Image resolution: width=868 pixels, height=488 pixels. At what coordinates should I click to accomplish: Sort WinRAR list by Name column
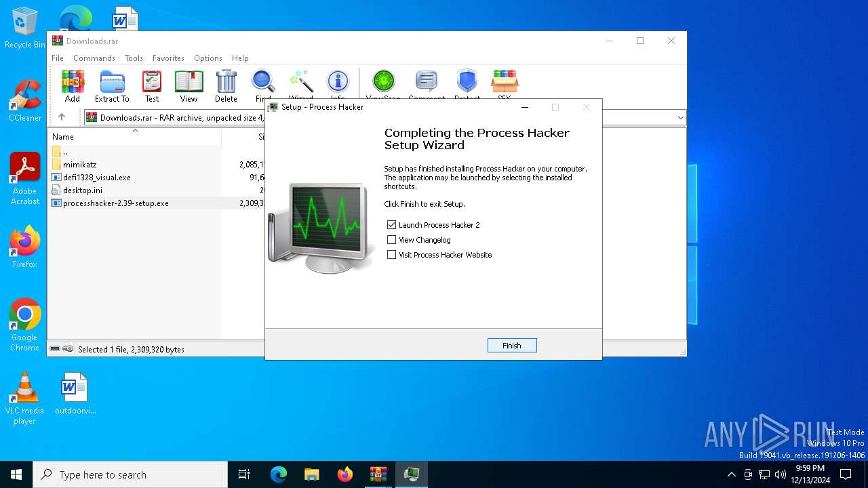coord(135,136)
